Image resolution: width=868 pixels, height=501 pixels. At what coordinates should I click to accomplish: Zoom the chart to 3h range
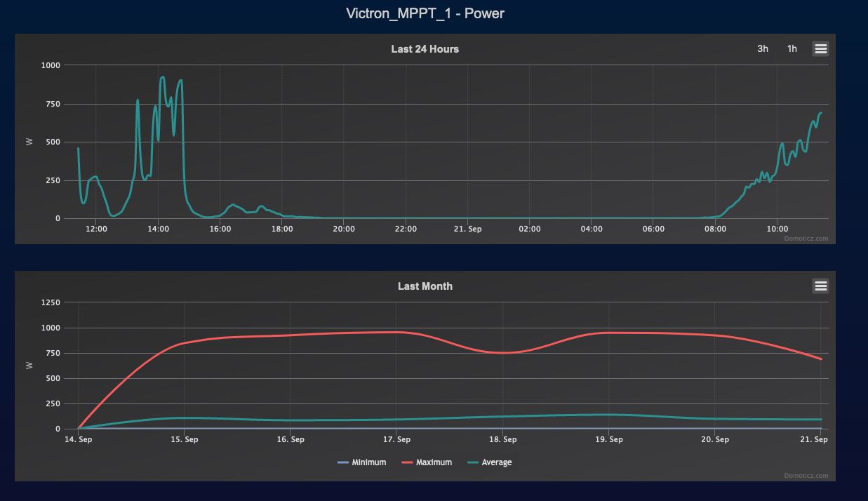(x=762, y=48)
